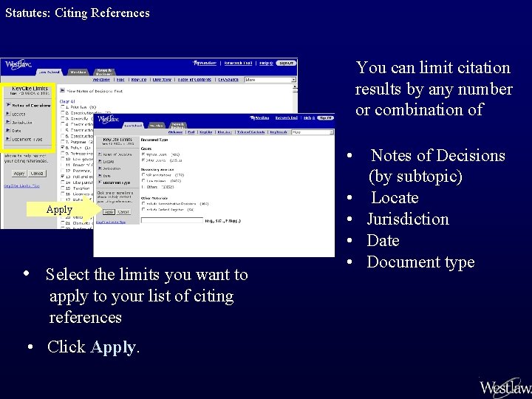Click reporter abbreviation text field in front window
532x399 pixels.
[172, 220]
